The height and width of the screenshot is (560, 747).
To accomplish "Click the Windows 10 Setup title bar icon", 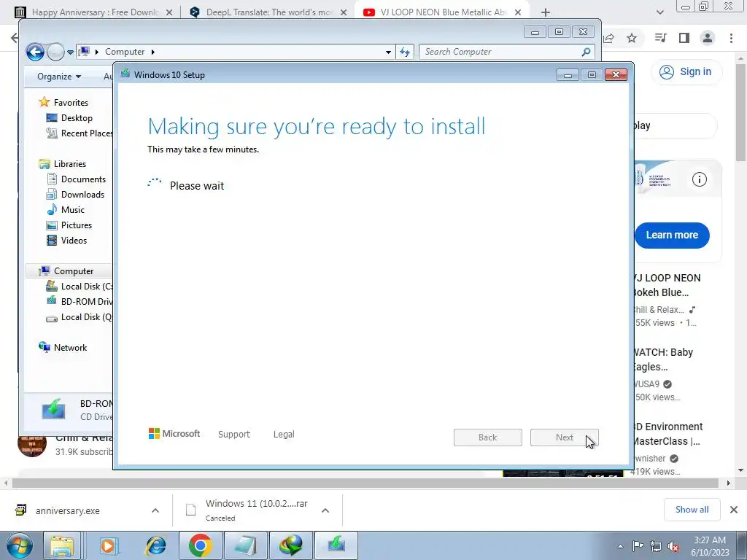I will click(x=125, y=74).
